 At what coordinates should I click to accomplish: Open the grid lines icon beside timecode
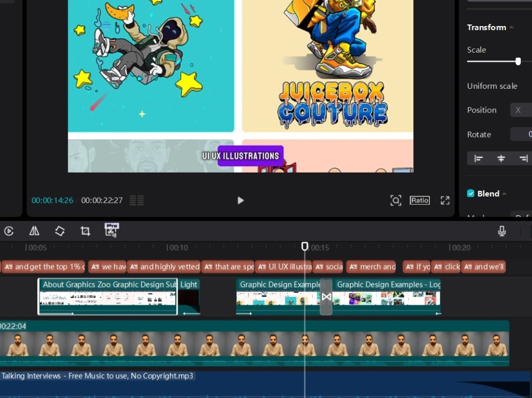click(x=137, y=200)
